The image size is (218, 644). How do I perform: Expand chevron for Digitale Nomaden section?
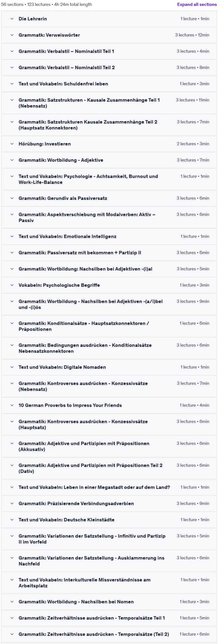coord(12,367)
